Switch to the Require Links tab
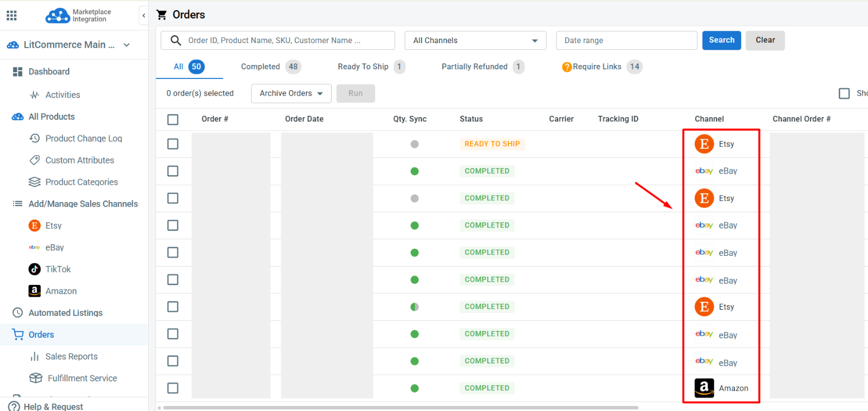Viewport: 868px width, 411px height. [x=602, y=67]
